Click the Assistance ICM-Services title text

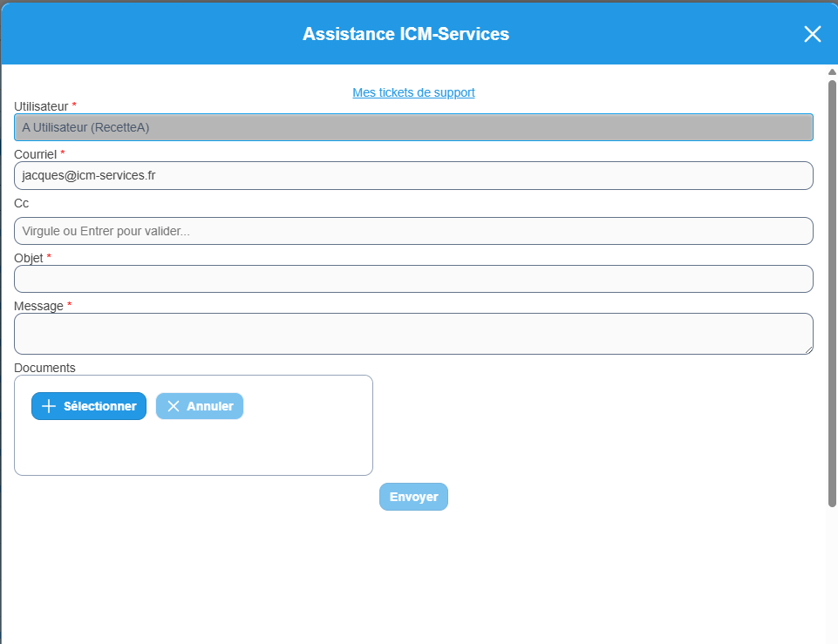pyautogui.click(x=406, y=34)
